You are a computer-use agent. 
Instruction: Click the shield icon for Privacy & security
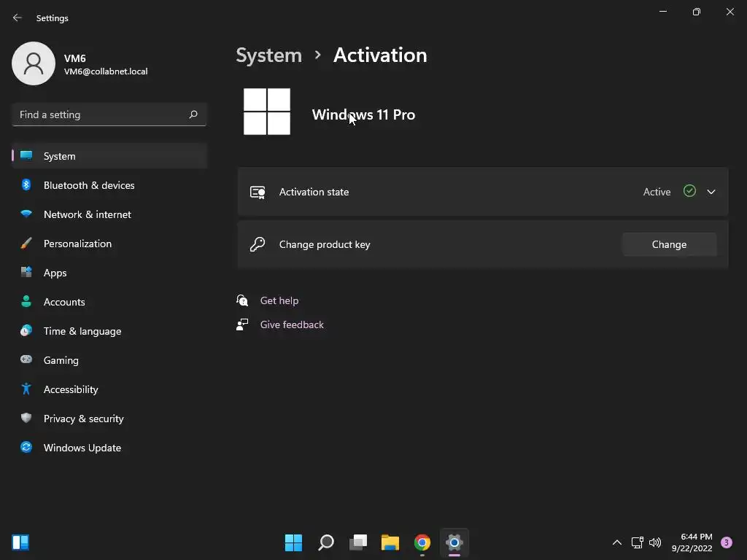(x=26, y=418)
